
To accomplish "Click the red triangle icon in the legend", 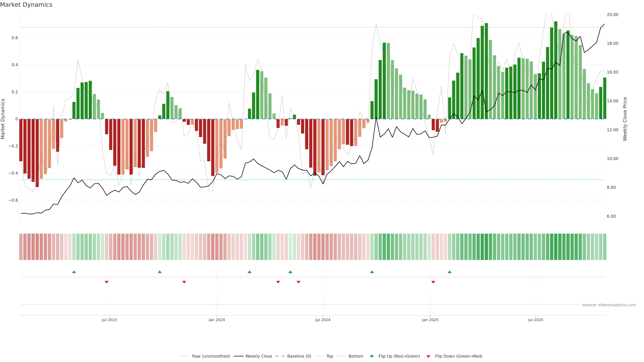I will [x=428, y=356].
